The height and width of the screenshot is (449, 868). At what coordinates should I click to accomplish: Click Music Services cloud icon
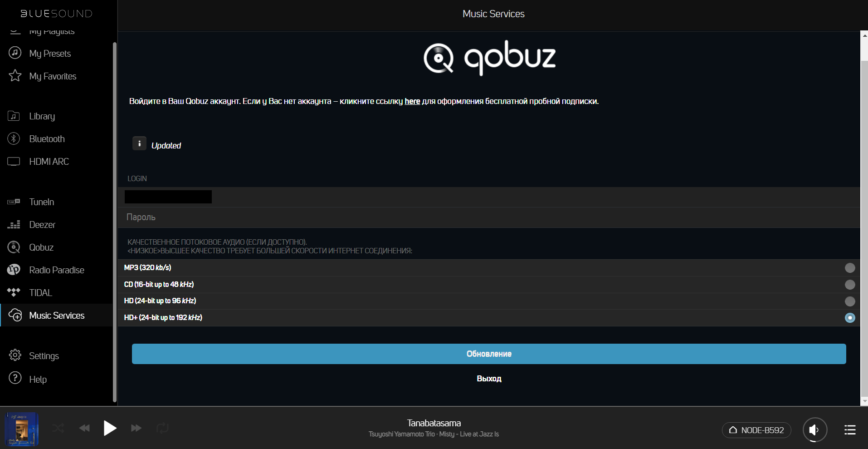[x=15, y=315]
